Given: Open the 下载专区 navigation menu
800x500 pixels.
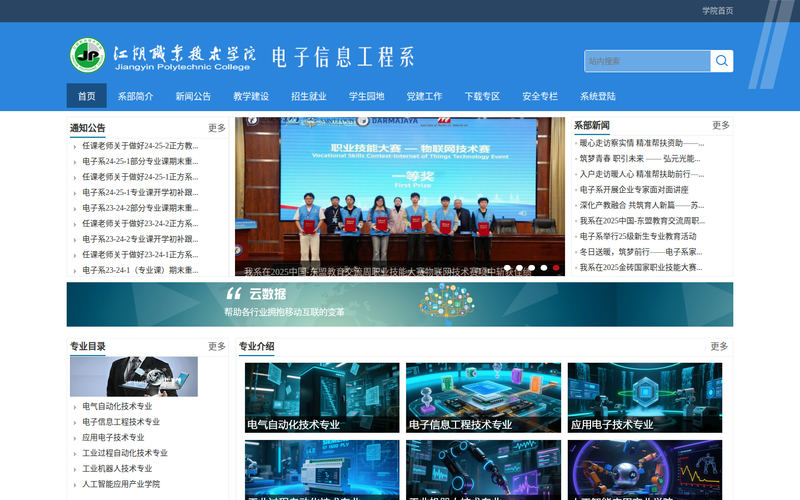Looking at the screenshot, I should [482, 96].
